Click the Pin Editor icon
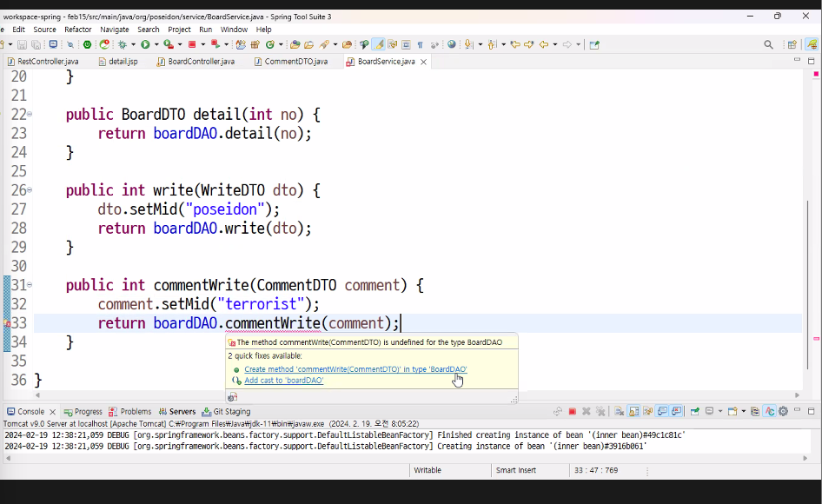Viewport: 822px width, 504px height. [594, 44]
